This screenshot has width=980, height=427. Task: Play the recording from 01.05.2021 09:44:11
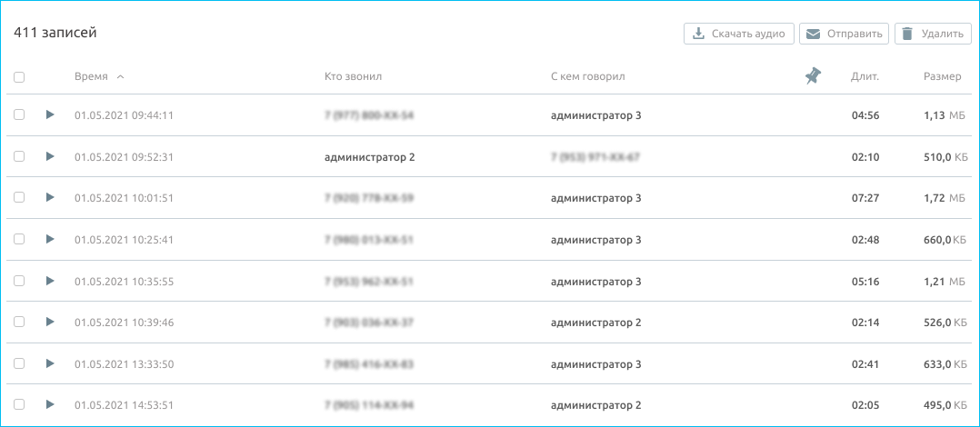50,115
